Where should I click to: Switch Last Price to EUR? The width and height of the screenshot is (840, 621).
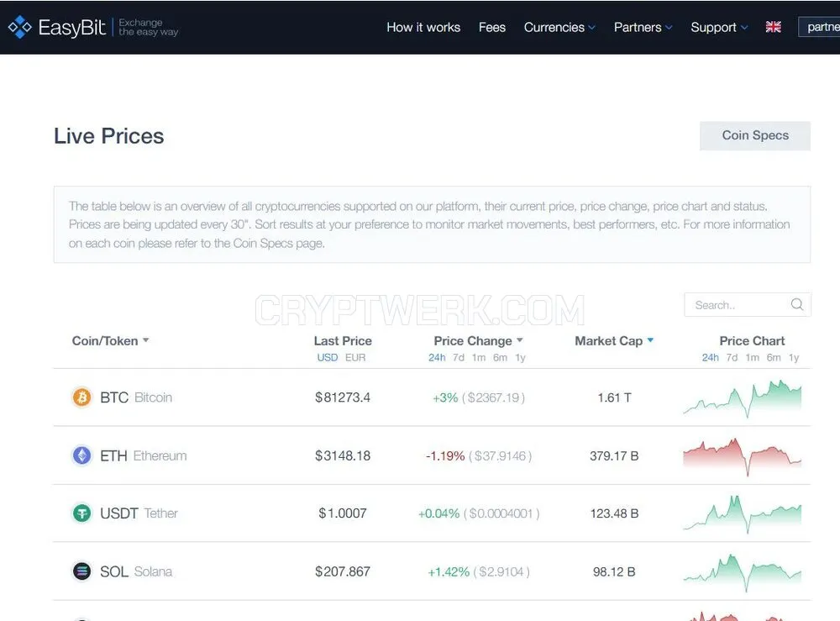[355, 357]
